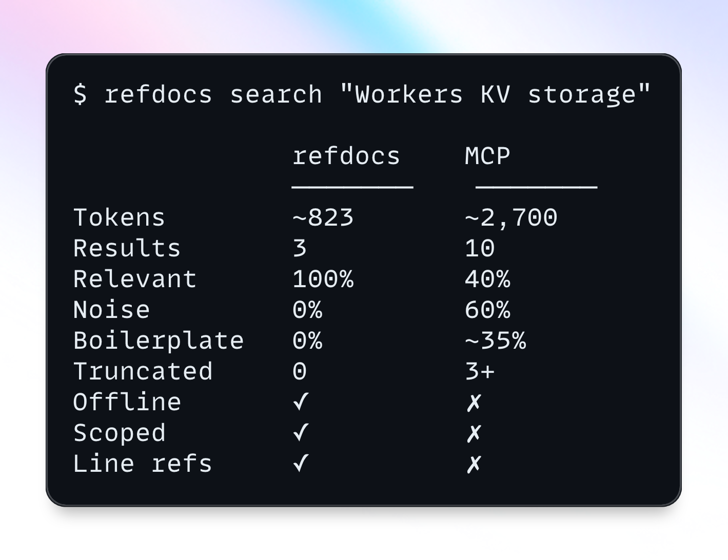Image resolution: width=728 pixels, height=560 pixels.
Task: Select the ~2,700 tokens value
Action: point(511,218)
